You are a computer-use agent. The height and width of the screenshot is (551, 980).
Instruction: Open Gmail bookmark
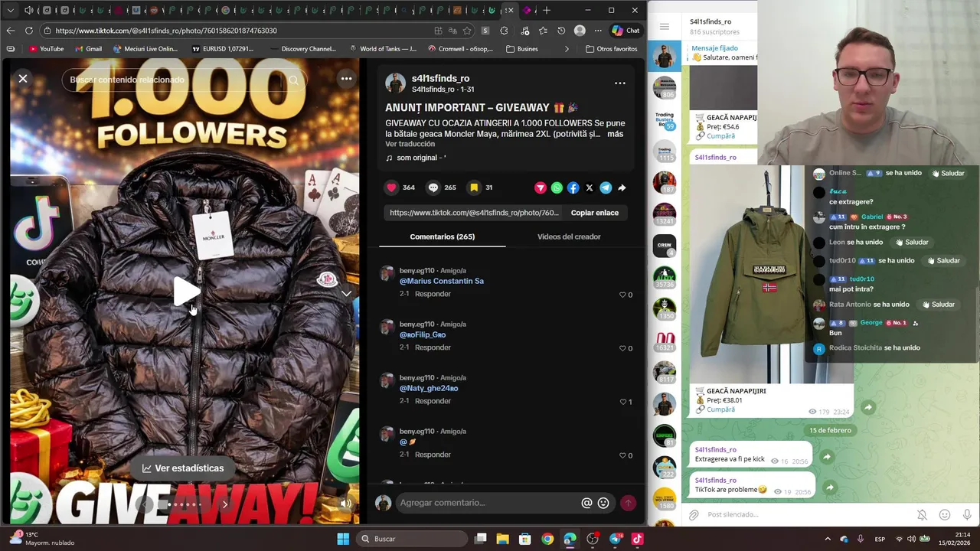point(88,49)
